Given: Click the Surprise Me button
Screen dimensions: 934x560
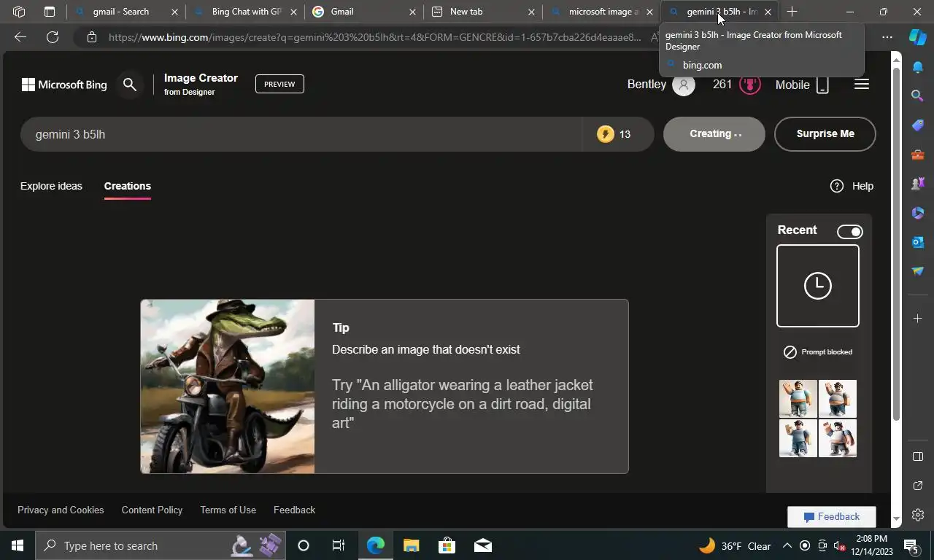Looking at the screenshot, I should coord(825,134).
